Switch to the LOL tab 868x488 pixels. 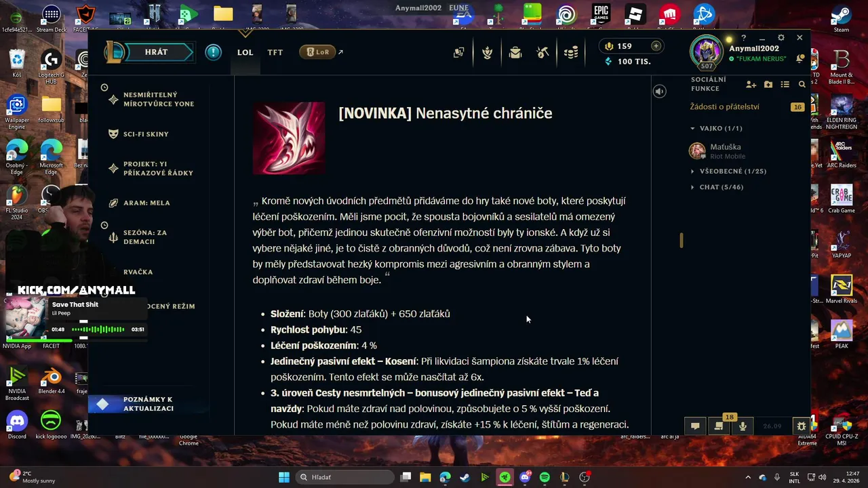click(245, 52)
